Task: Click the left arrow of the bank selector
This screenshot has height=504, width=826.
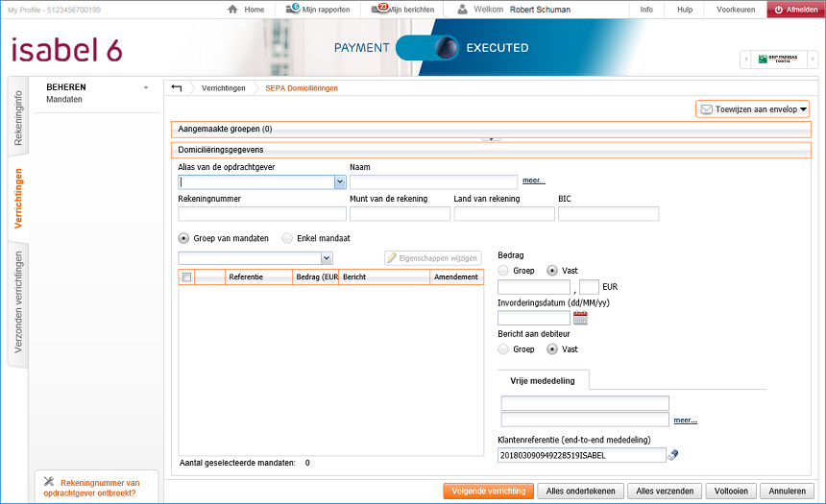Action: pyautogui.click(x=745, y=59)
